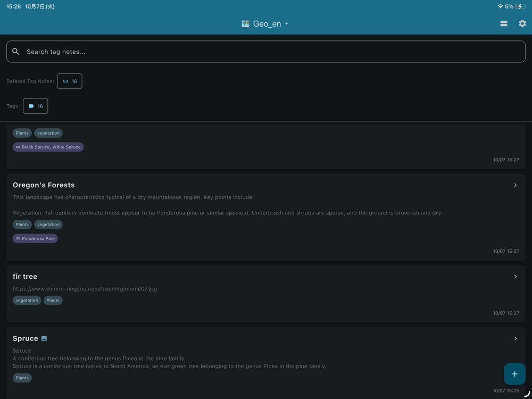Viewport: 532px width, 399px height.
Task: Click the link icon in Ponderosa Pine chip
Action: click(18, 238)
